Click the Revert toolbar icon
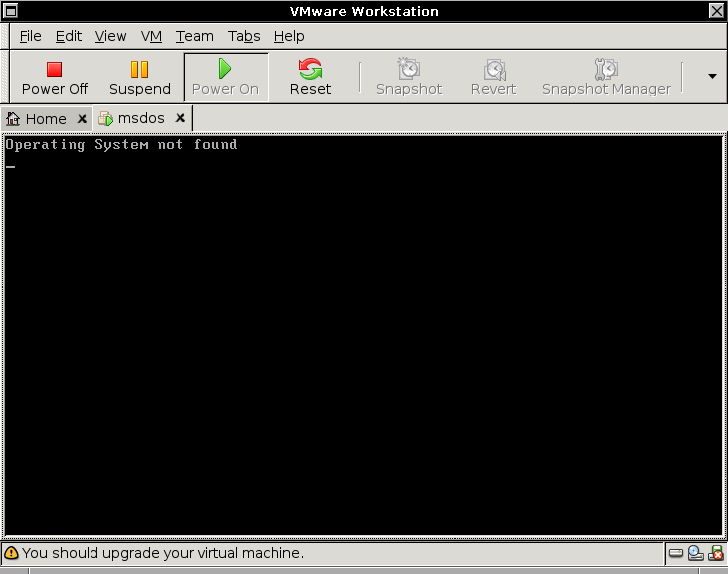 point(494,77)
